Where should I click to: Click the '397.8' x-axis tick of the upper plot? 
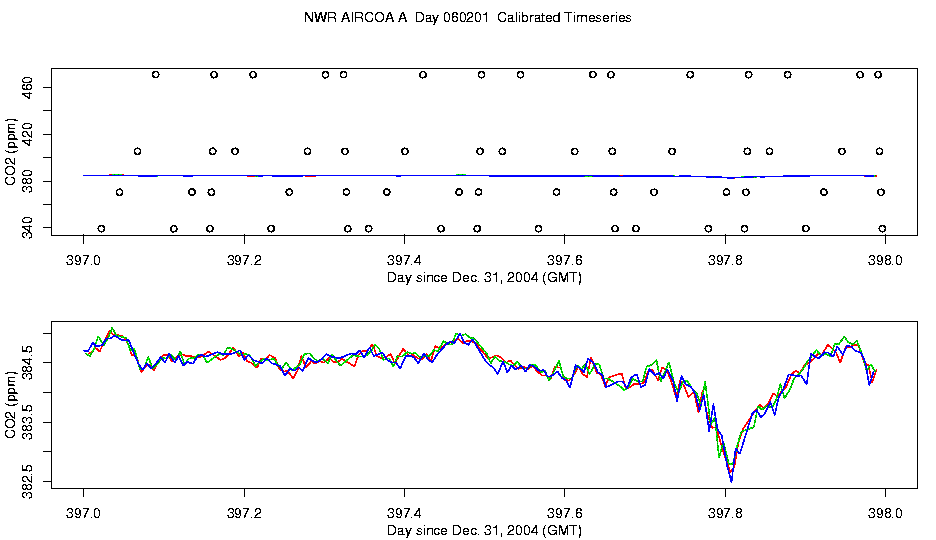[x=725, y=260]
